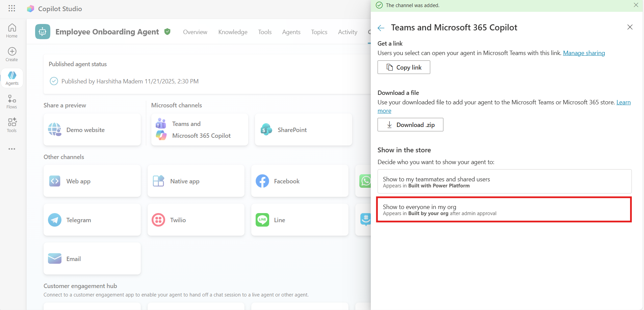Dismiss the channel added notification
Viewport: 644px width, 310px height.
pos(636,5)
